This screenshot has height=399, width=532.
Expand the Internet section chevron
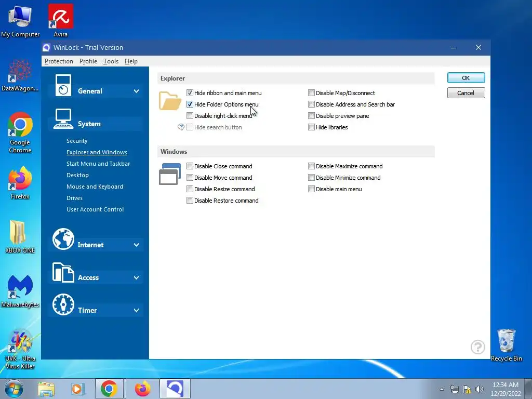coord(137,245)
